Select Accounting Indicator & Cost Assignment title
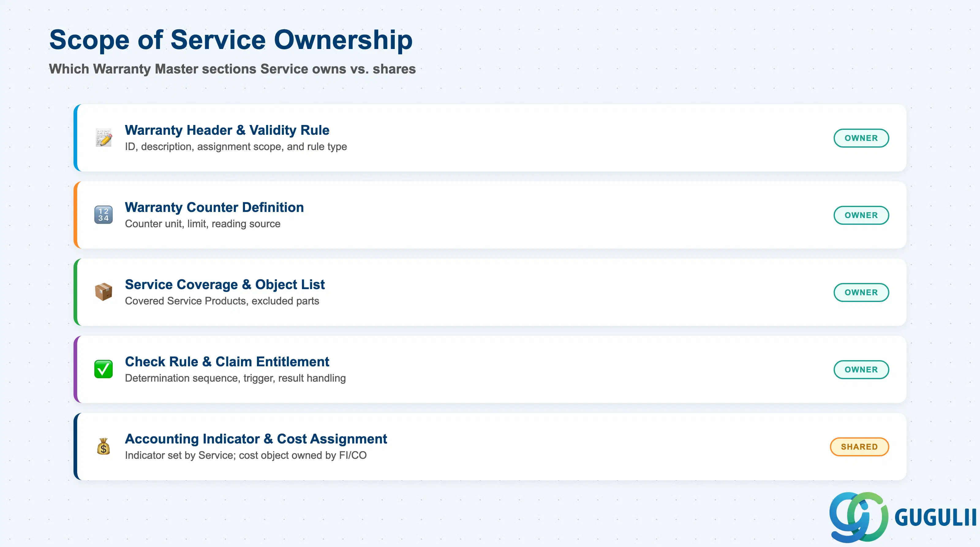 (x=256, y=439)
